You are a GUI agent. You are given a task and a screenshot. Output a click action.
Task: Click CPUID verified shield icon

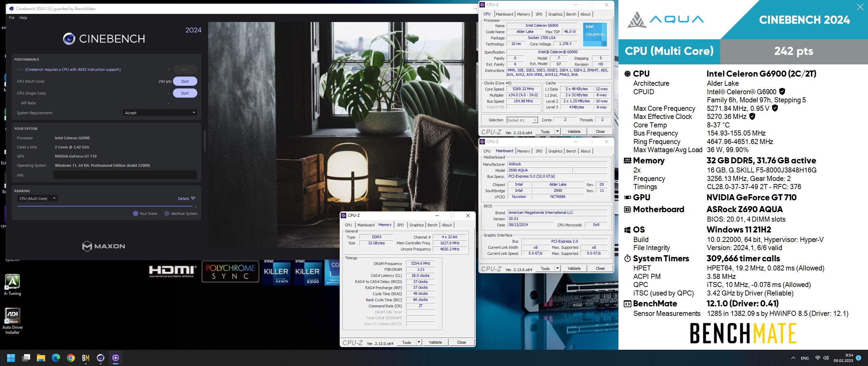pyautogui.click(x=782, y=91)
